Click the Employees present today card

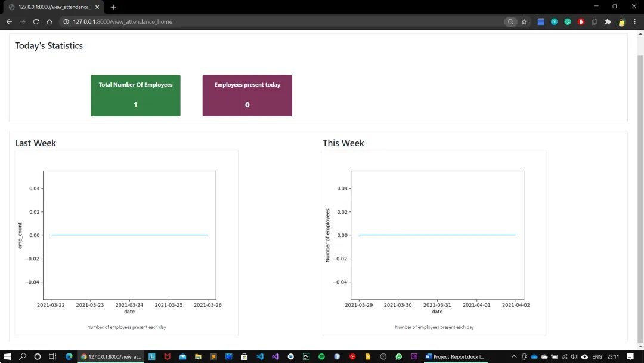pos(247,96)
